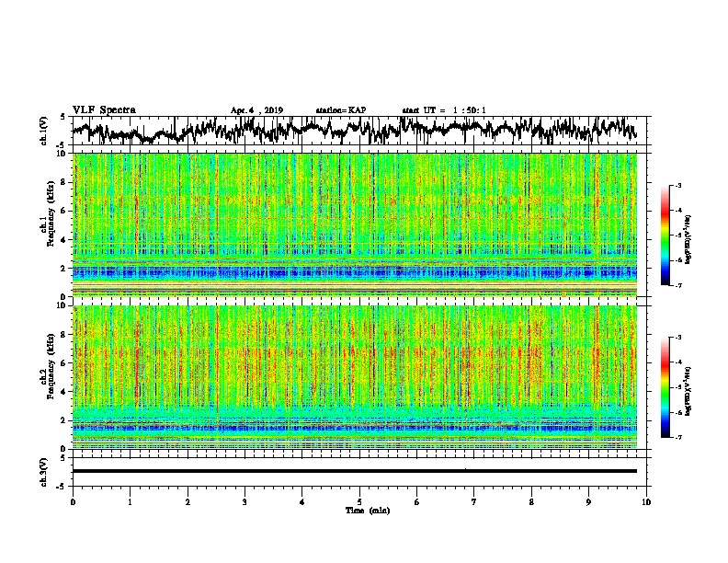Screen dimensions: 728x563
Task: Click the "ch.3(V)" axis label
Action: coord(44,472)
